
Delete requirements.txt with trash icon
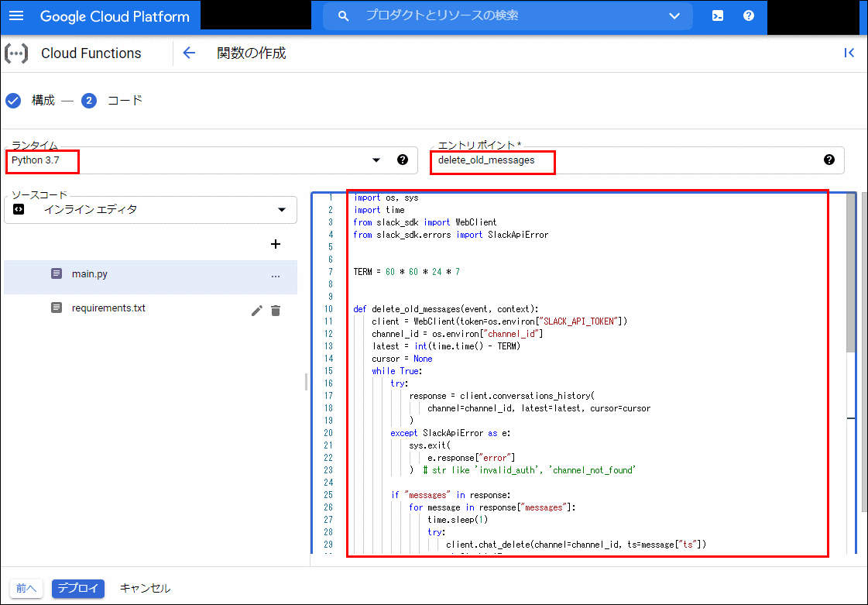point(276,311)
